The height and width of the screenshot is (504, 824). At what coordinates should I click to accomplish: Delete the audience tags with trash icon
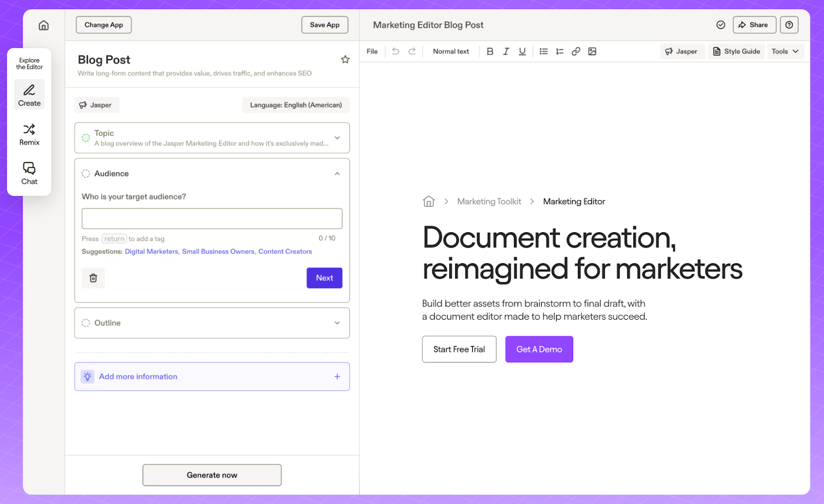coord(93,277)
